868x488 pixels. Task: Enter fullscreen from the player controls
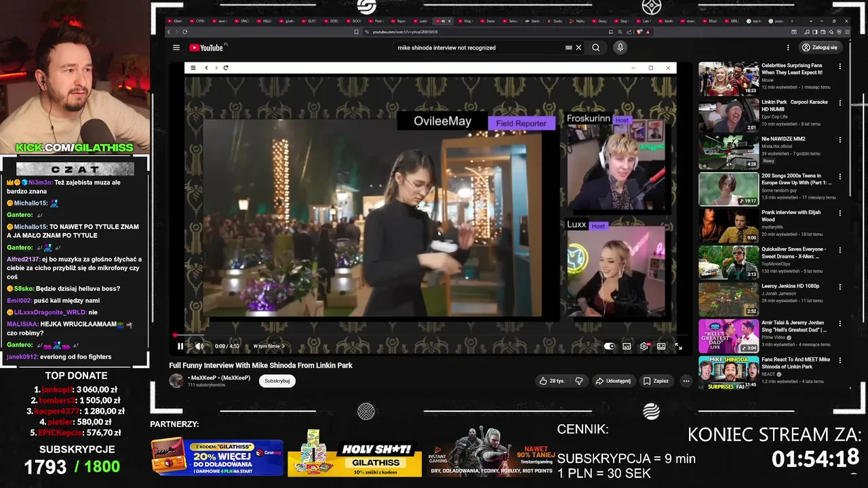678,346
